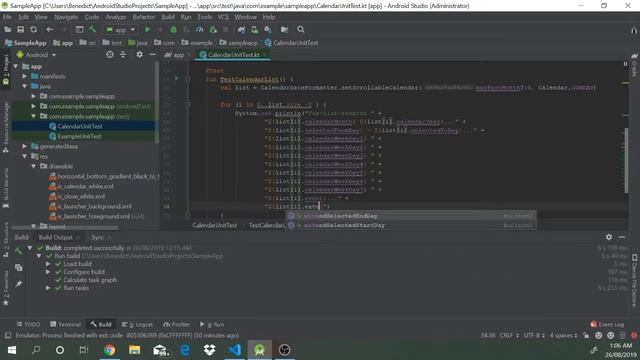Expand the Configure build node
Image resolution: width=640 pixels, height=360 pixels.
coord(48,272)
